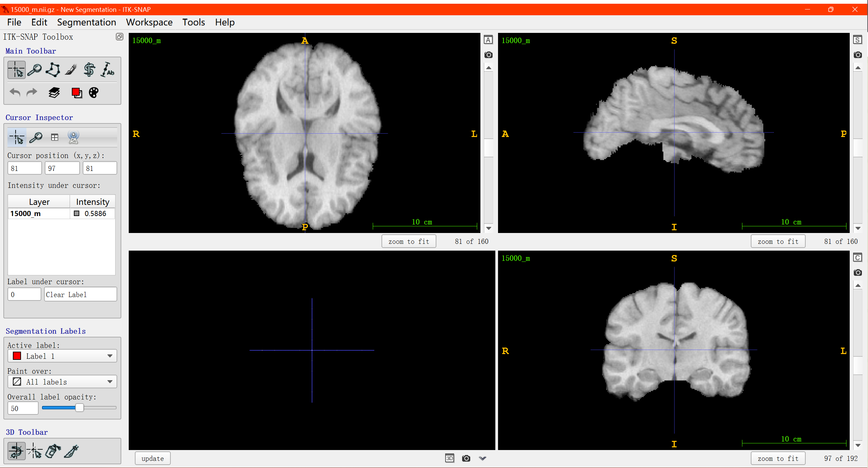Select the Snake active contour tool
868x468 pixels.
[89, 70]
